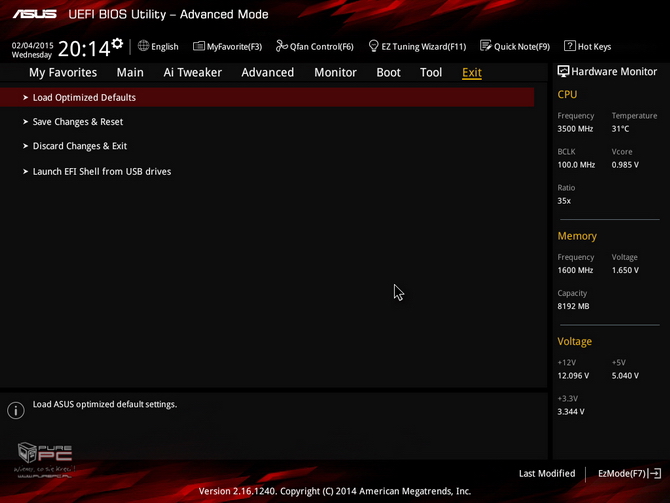Select the Monitor tab

pyautogui.click(x=335, y=72)
